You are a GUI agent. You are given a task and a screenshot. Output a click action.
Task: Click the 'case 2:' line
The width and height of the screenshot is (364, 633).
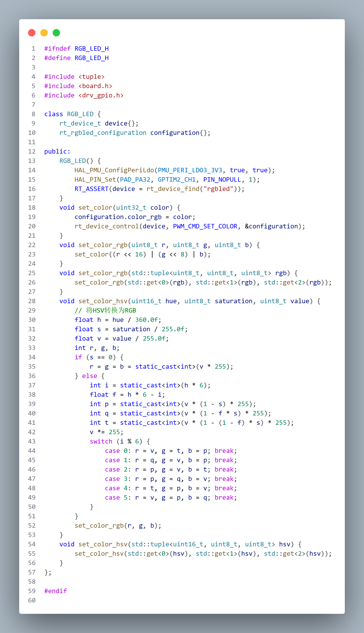[171, 469]
